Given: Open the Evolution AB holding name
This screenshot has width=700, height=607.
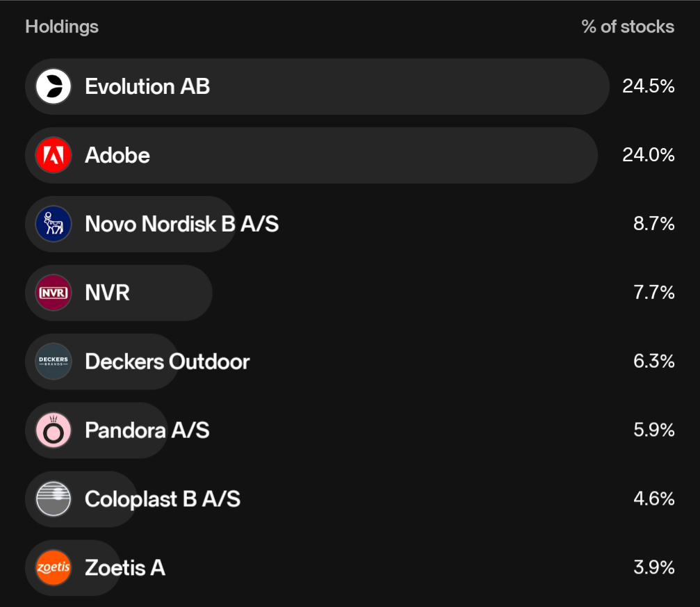Looking at the screenshot, I should click(x=147, y=86).
